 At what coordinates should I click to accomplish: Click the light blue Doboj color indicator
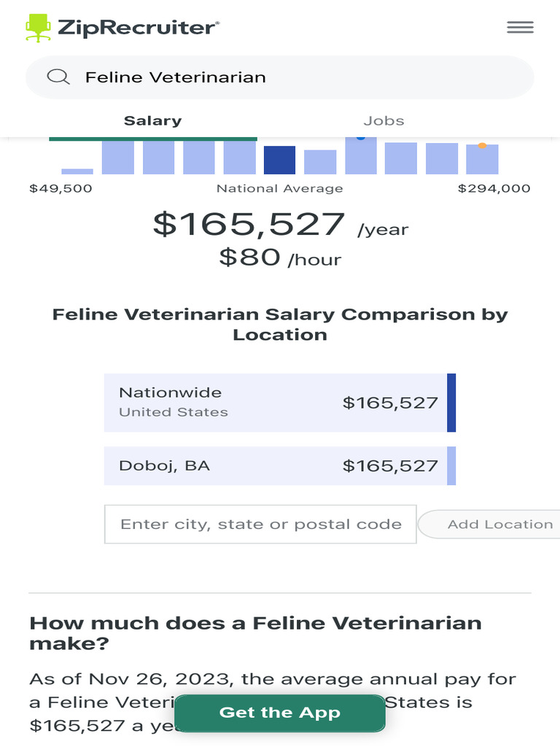[x=451, y=465]
